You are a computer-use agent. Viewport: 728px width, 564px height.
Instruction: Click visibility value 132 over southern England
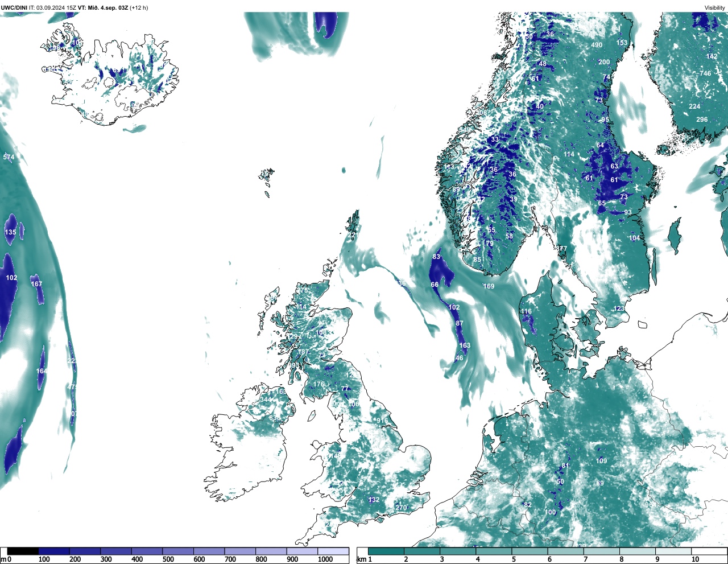[x=374, y=500]
